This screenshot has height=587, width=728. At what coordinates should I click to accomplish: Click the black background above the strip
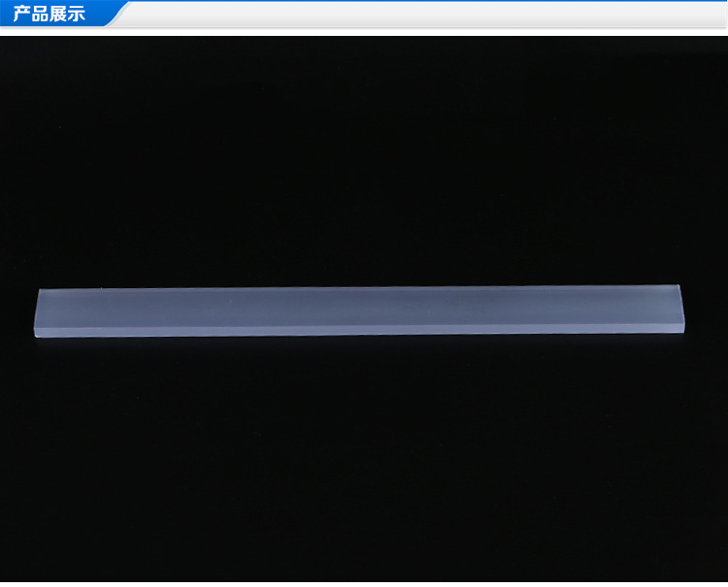(364, 165)
